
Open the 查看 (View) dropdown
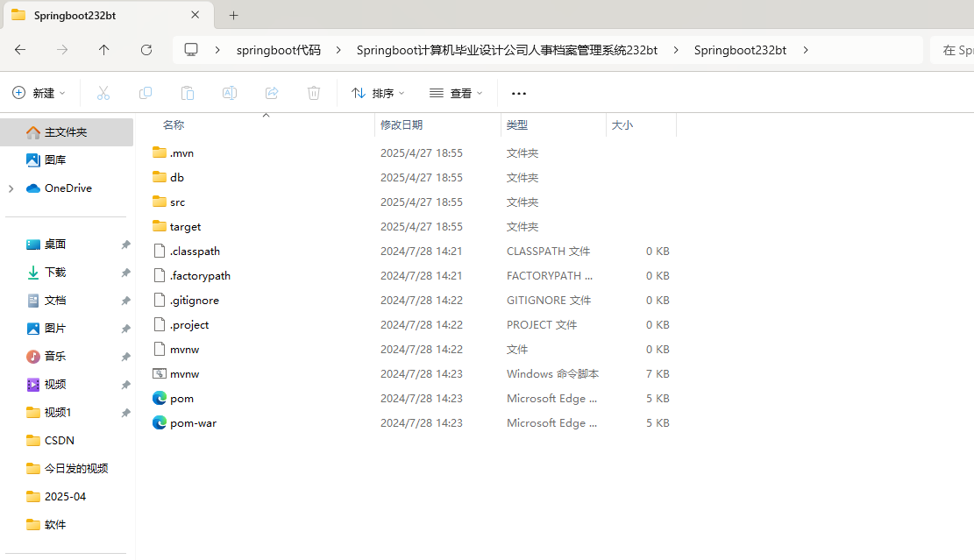coord(456,93)
